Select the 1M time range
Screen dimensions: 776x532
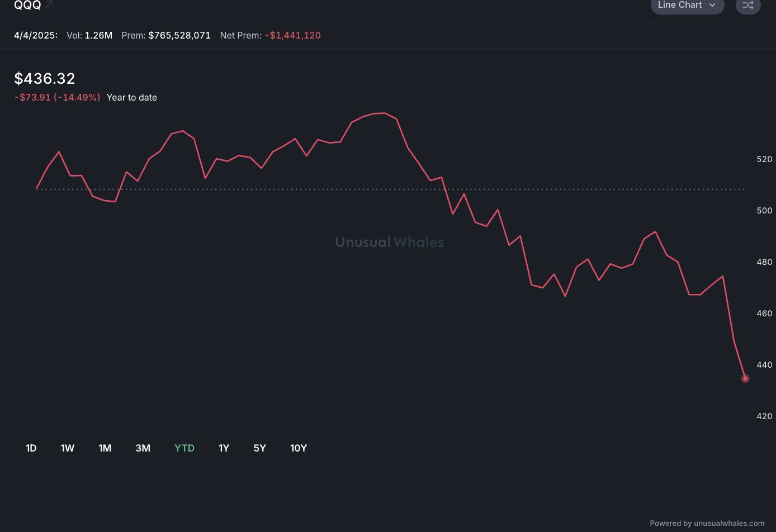[x=105, y=448]
